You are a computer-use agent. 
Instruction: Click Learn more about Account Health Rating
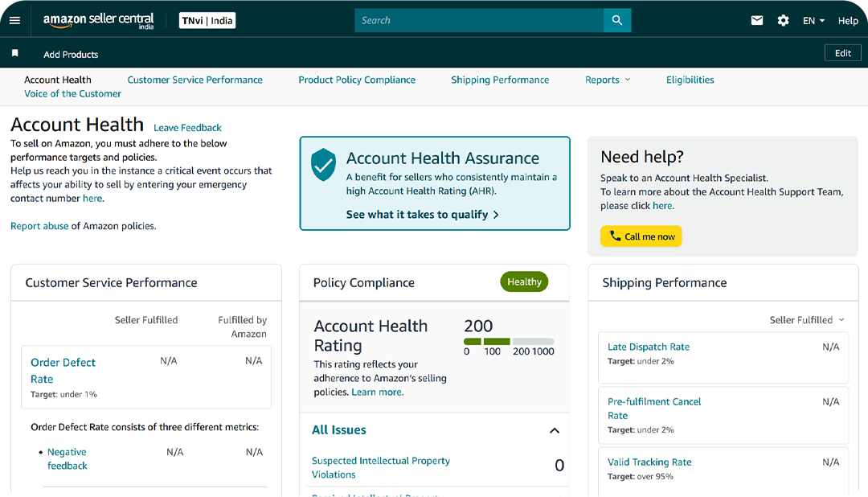[376, 392]
